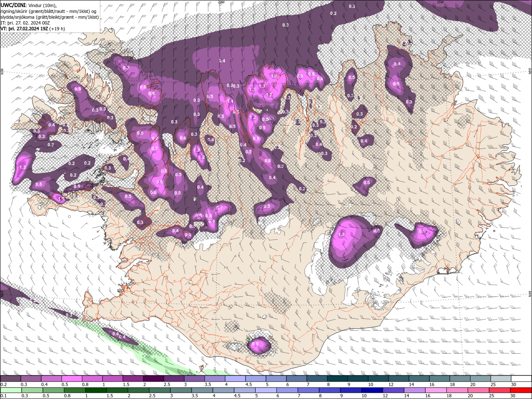The height and width of the screenshot is (399, 532).
Task: Click the red 30 swatch in the rain legend
Action: (521, 390)
